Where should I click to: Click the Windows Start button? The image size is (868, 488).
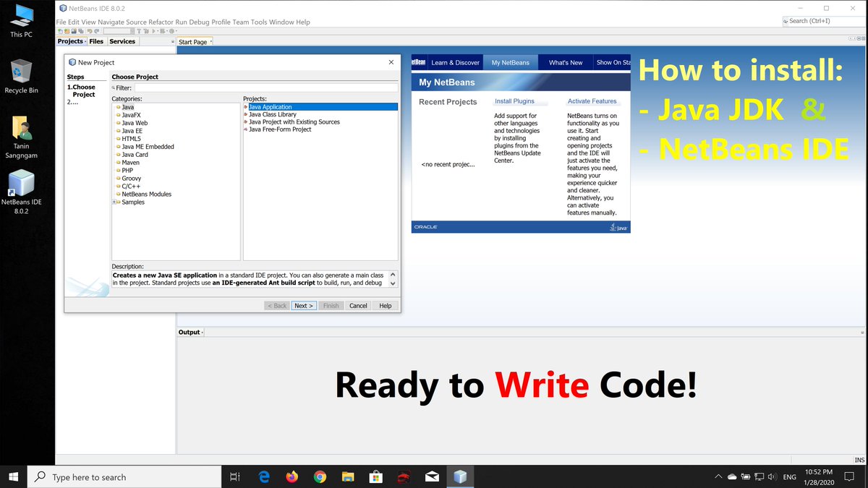point(13,476)
